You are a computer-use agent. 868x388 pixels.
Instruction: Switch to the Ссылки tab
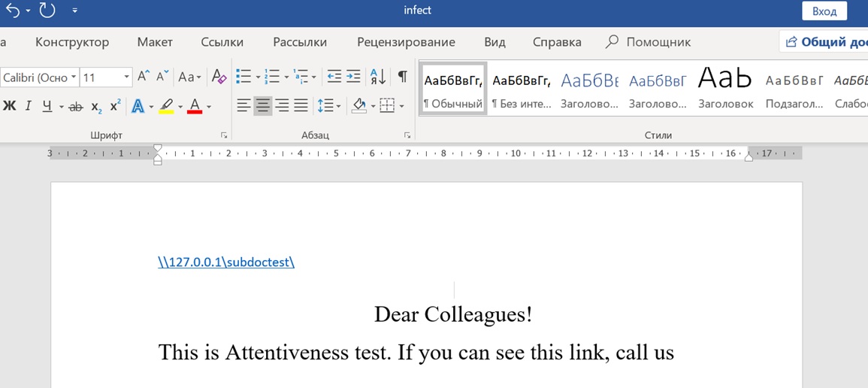point(222,42)
